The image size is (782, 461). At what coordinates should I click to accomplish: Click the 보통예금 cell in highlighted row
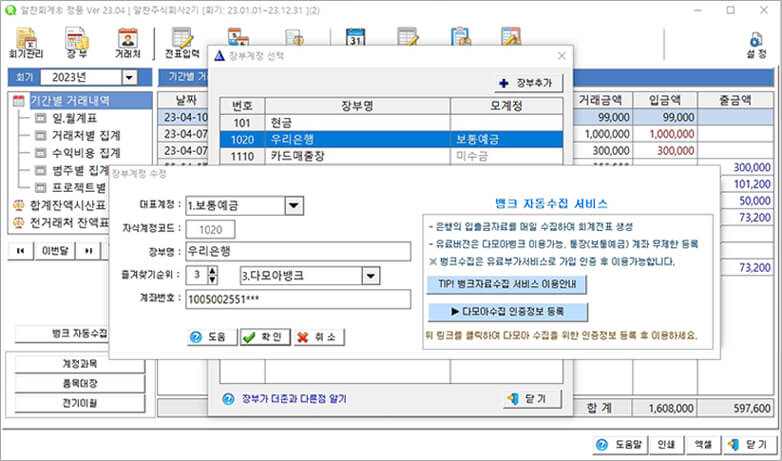click(x=507, y=139)
